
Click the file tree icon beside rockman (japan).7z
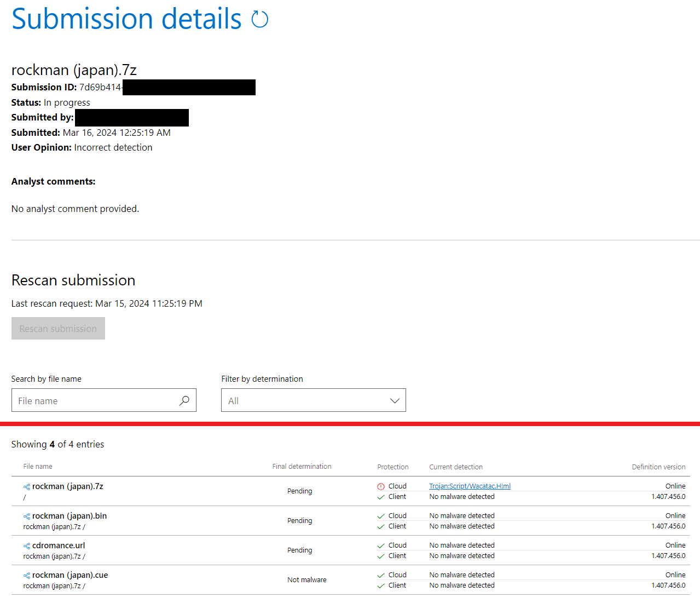(27, 487)
